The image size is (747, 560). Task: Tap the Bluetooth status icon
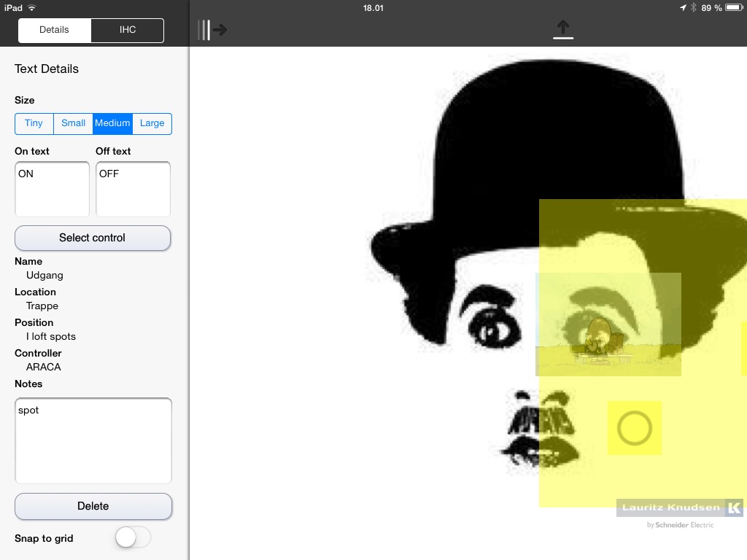click(x=694, y=7)
